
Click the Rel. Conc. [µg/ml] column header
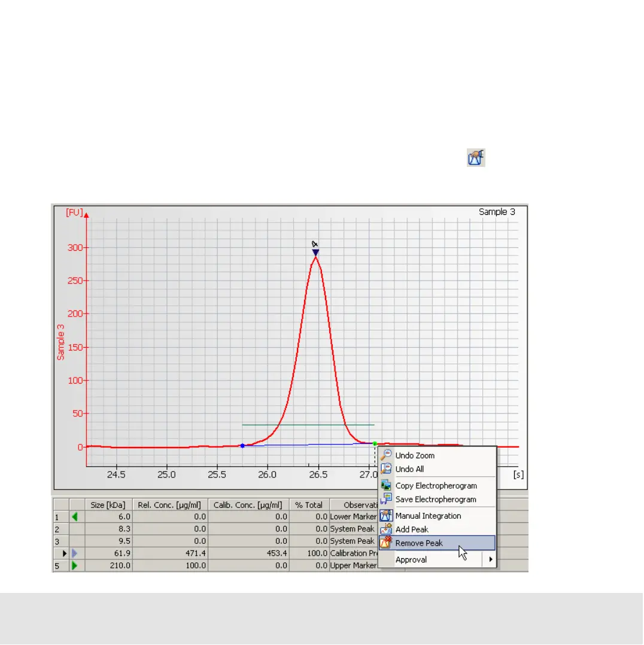click(169, 505)
